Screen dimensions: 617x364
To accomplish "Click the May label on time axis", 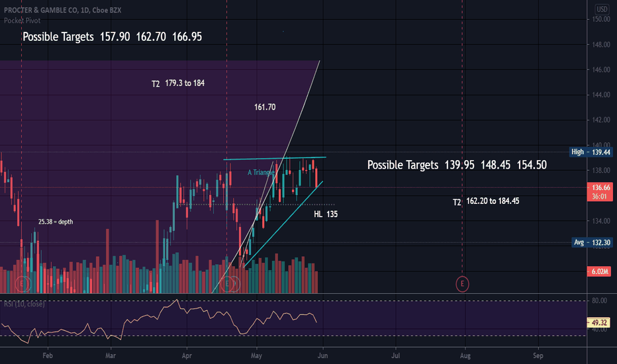I will point(256,355).
